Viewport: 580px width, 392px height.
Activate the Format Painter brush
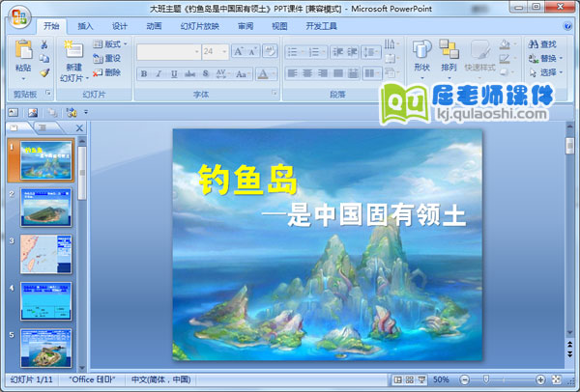pyautogui.click(x=44, y=72)
